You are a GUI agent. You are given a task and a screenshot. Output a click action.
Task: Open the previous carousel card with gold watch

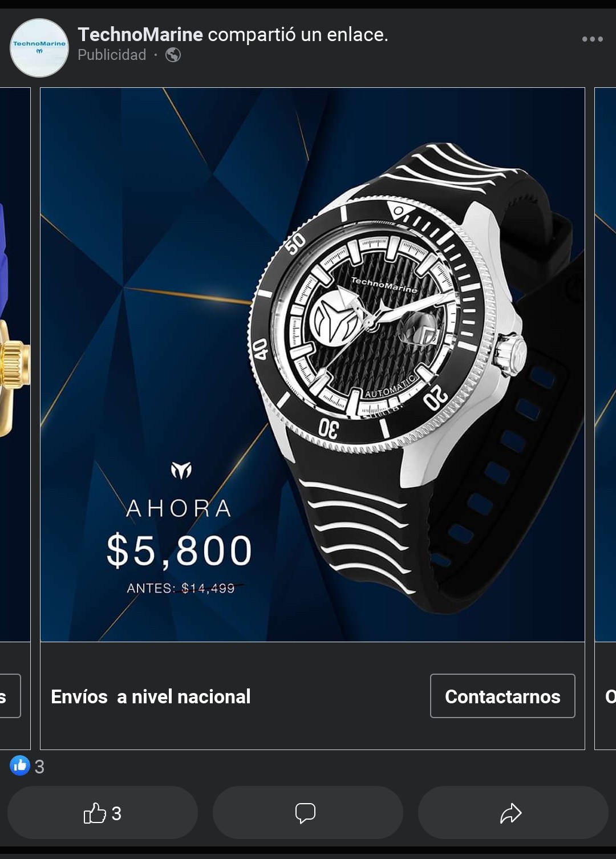(x=15, y=364)
